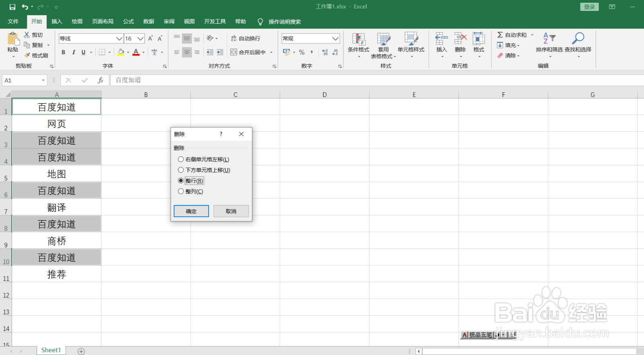Click the Paste clipboard icon
The image size is (644, 355).
coord(13,39)
